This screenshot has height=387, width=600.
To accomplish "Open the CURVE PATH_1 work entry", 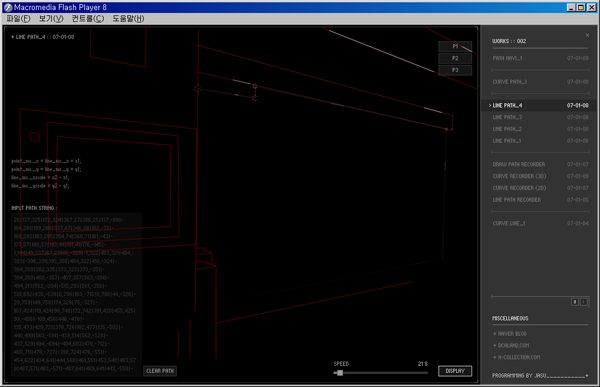I will coord(540,82).
